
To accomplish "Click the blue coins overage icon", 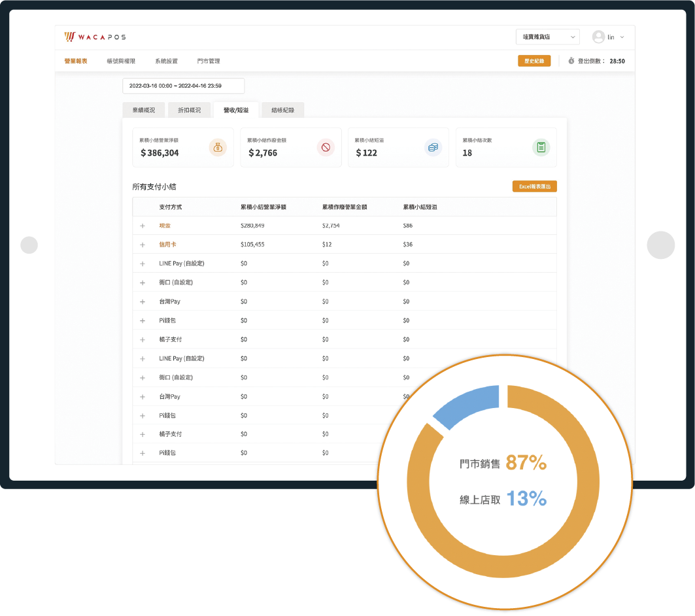I will point(433,148).
